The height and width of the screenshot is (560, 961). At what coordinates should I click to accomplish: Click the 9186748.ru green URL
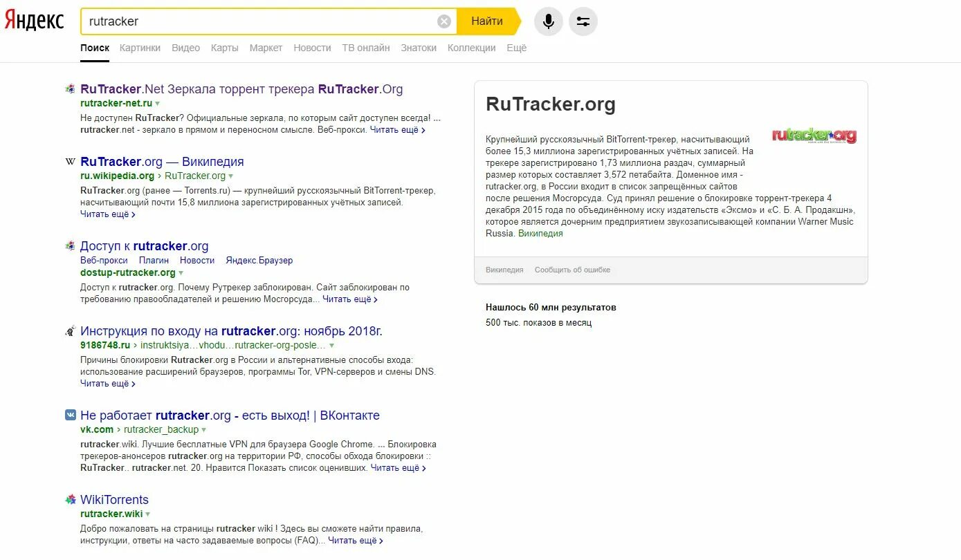(x=105, y=345)
